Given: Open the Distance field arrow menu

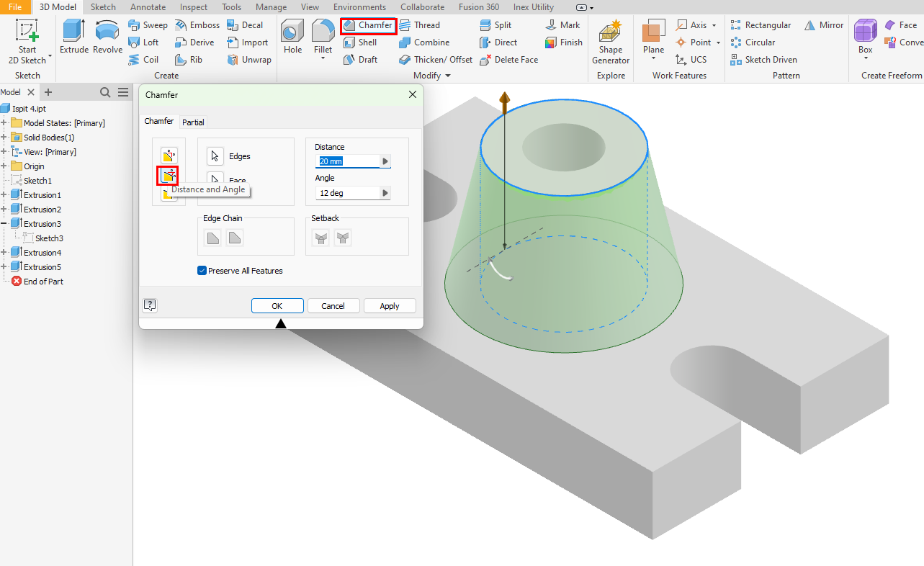Looking at the screenshot, I should tap(385, 161).
